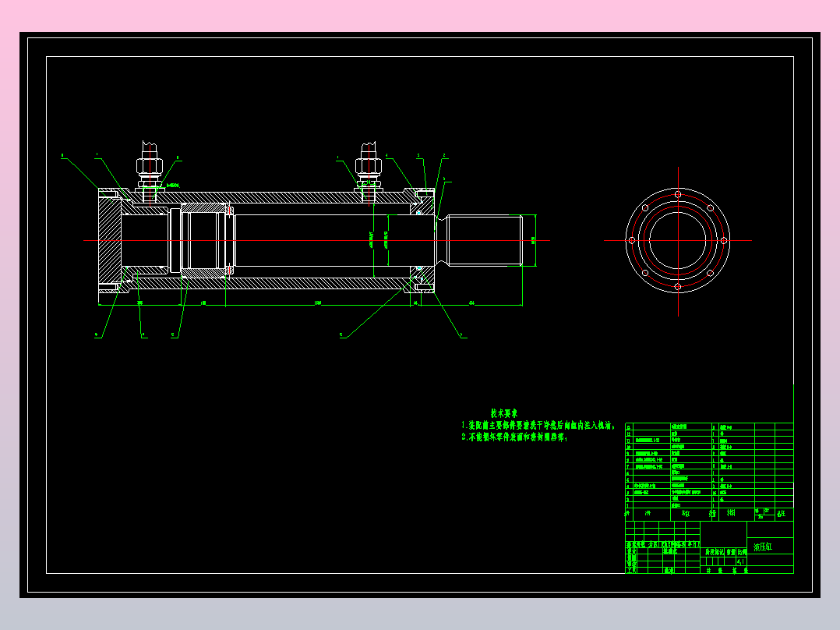The image size is (840, 630).
Task: Select the 备注 column header in parts list
Action: (x=781, y=514)
